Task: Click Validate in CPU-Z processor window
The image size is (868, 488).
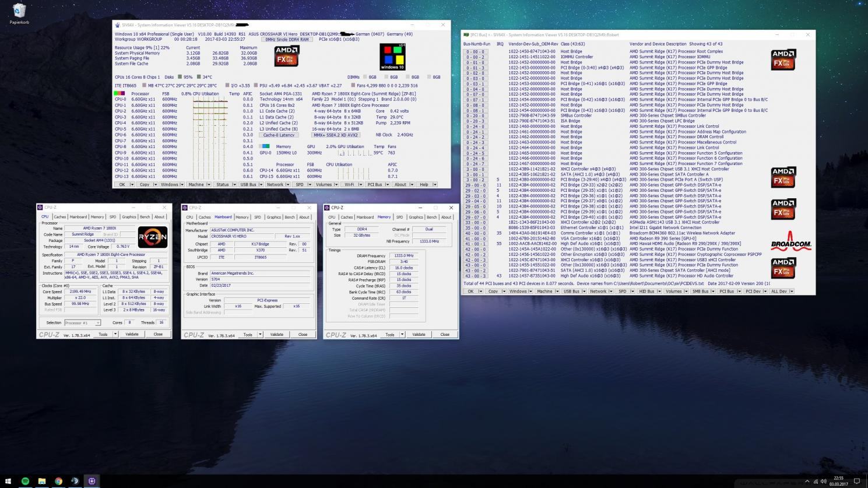Action: [132, 335]
